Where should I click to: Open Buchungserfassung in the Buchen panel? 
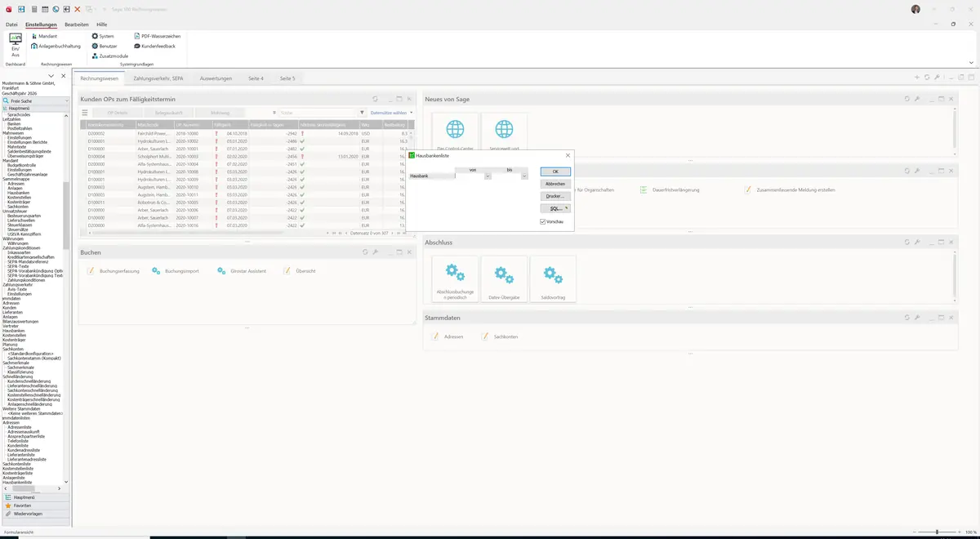[x=114, y=270]
